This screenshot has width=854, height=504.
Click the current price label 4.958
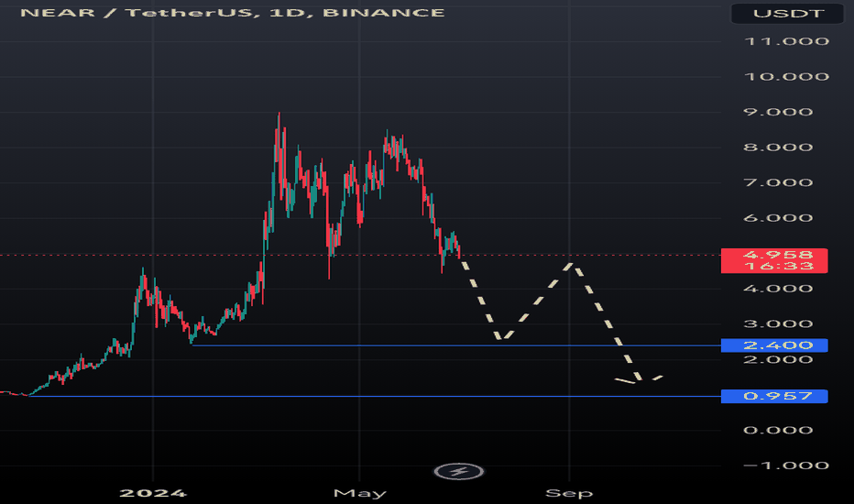774,260
